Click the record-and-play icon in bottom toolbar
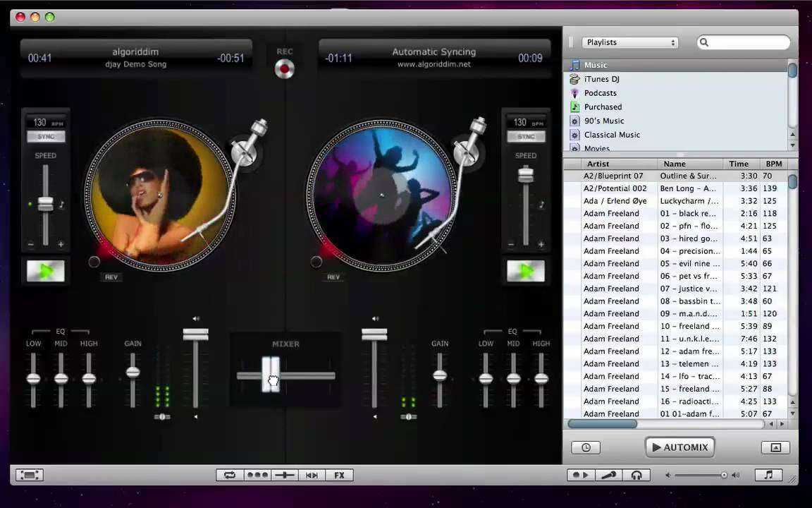Screen dimensions: 812x508 click(581, 475)
